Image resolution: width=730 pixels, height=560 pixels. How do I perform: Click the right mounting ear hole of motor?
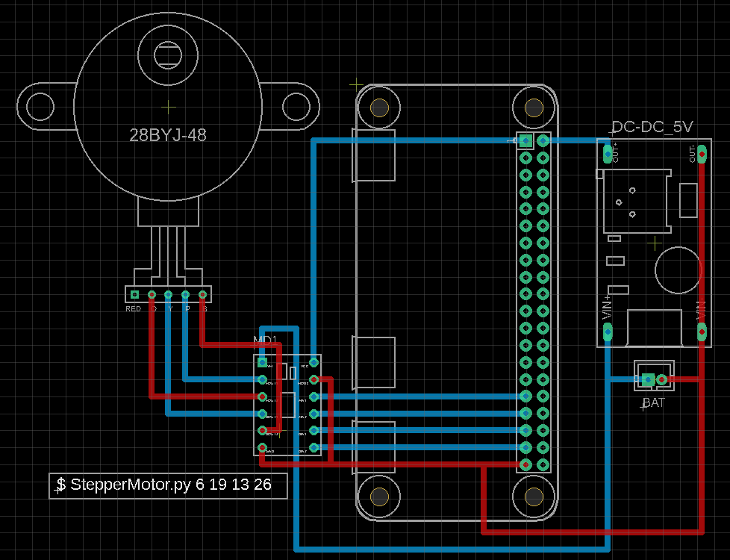296,106
